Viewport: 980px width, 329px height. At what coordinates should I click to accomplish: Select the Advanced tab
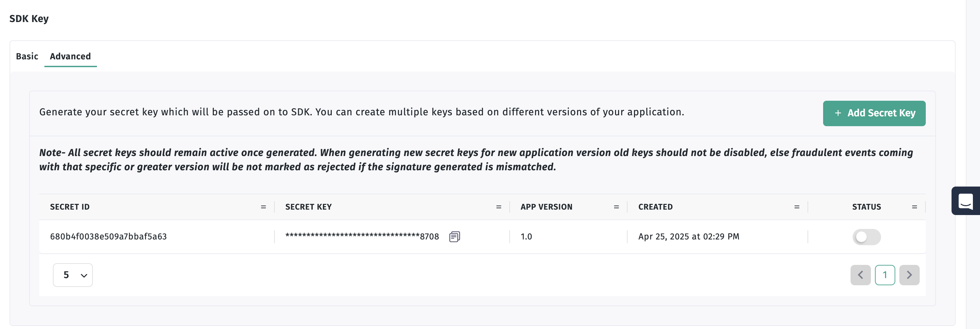[x=70, y=56]
